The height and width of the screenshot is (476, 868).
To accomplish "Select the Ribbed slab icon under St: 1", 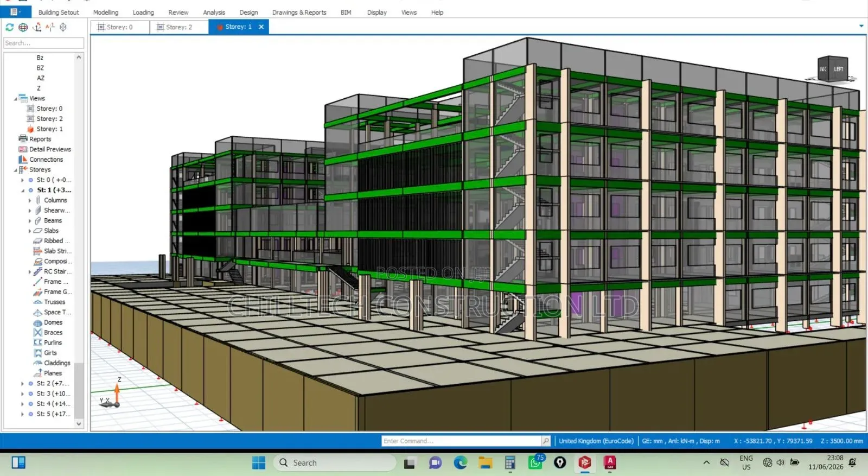I will coord(38,241).
